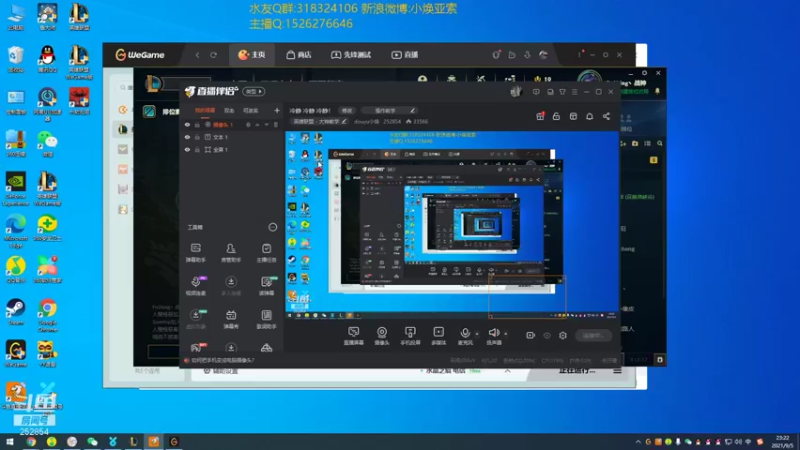Image resolution: width=800 pixels, height=450 pixels.
Task: Click the Windows Start button
Action: point(10,441)
